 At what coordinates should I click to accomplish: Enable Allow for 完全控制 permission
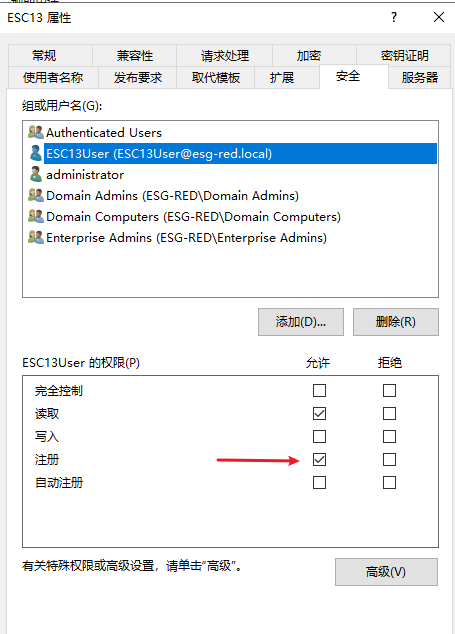coord(319,391)
